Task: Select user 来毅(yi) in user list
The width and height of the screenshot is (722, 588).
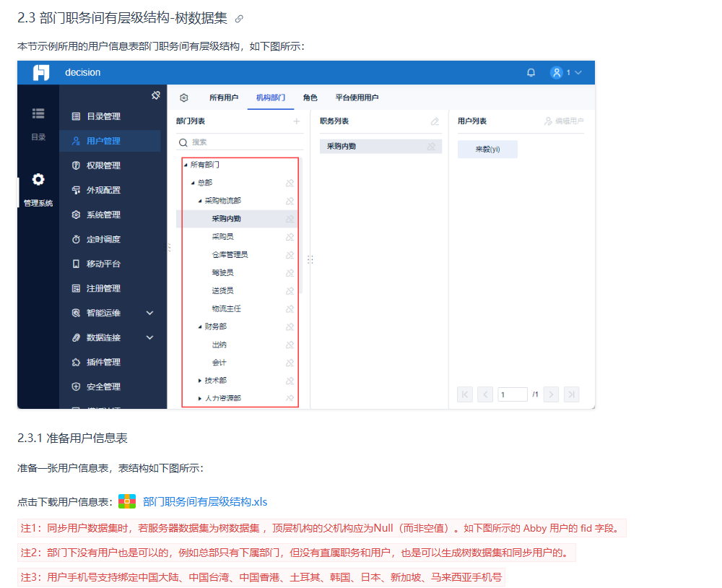Action: [487, 150]
